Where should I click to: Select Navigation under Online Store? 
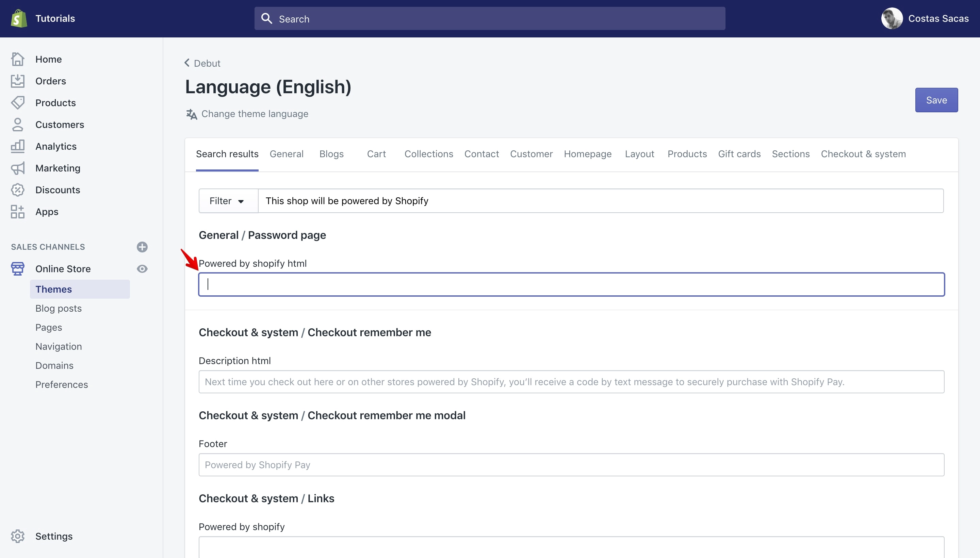59,346
